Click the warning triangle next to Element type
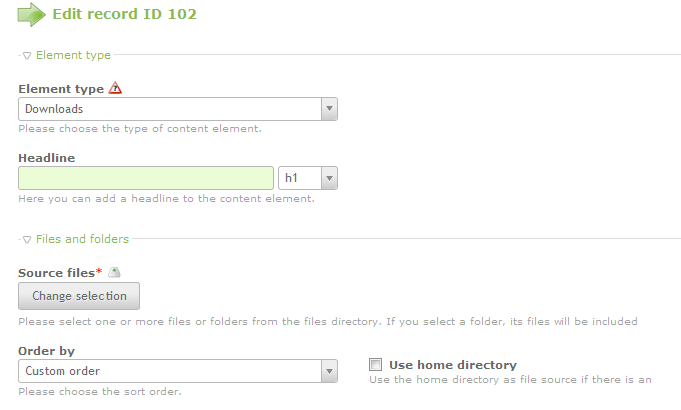Image resolution: width=681 pixels, height=410 pixels. 115,89
